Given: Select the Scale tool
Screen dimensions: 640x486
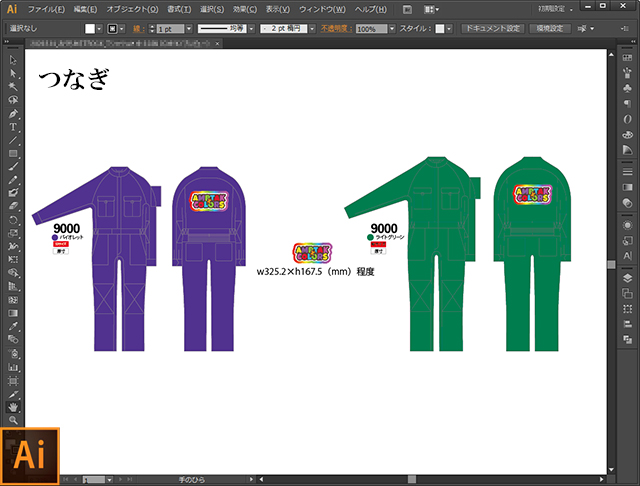Looking at the screenshot, I should pos(13,233).
